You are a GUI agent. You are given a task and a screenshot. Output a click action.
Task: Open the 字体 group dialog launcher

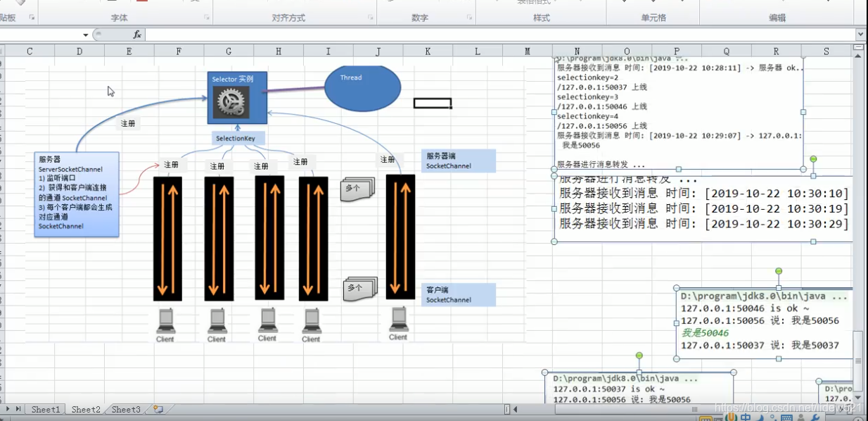pos(207,18)
